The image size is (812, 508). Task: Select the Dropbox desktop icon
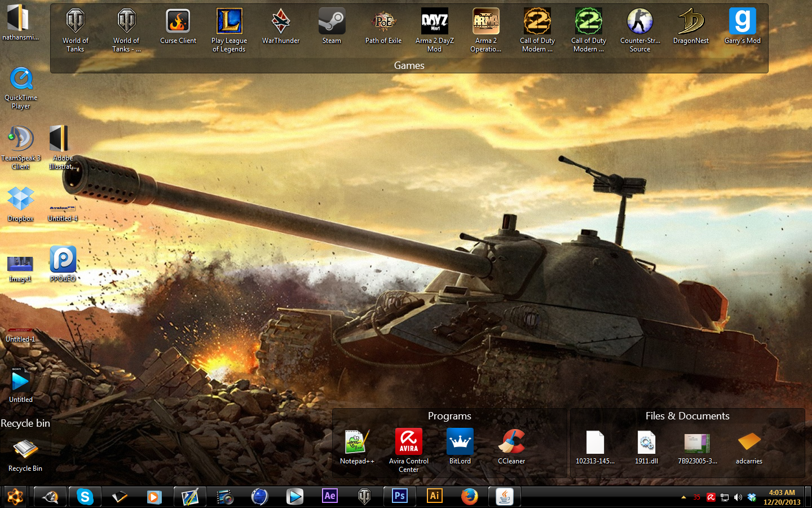click(21, 204)
